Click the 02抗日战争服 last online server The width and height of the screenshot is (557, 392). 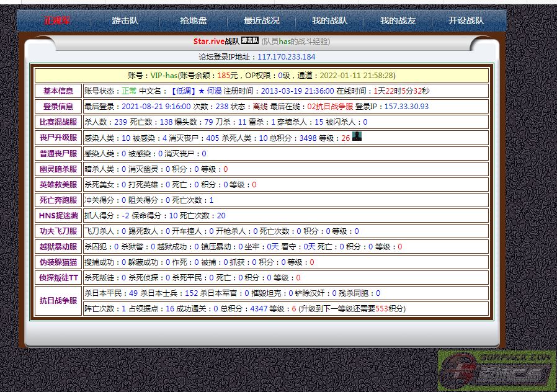330,107
